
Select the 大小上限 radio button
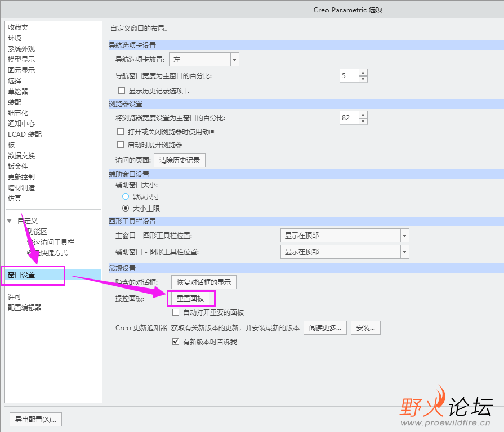coord(126,209)
